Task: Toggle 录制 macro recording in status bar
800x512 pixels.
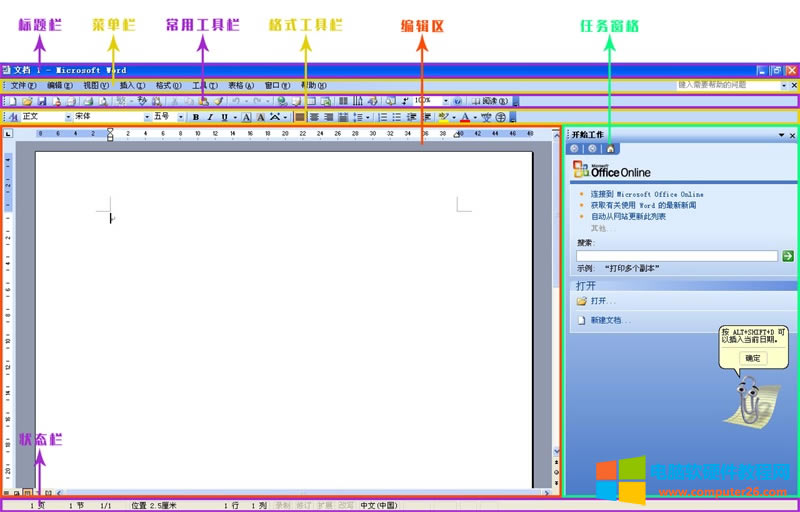Action: click(x=283, y=506)
